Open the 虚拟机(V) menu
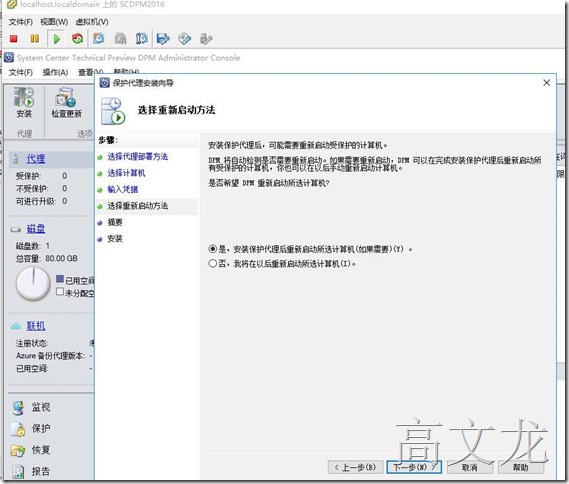 (92, 22)
